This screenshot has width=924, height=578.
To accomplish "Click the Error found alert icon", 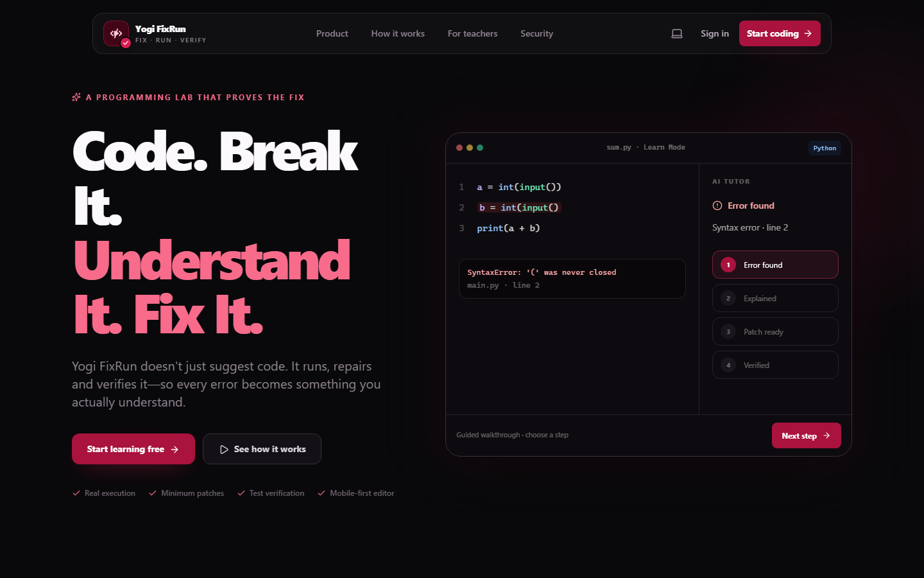I will pos(717,206).
